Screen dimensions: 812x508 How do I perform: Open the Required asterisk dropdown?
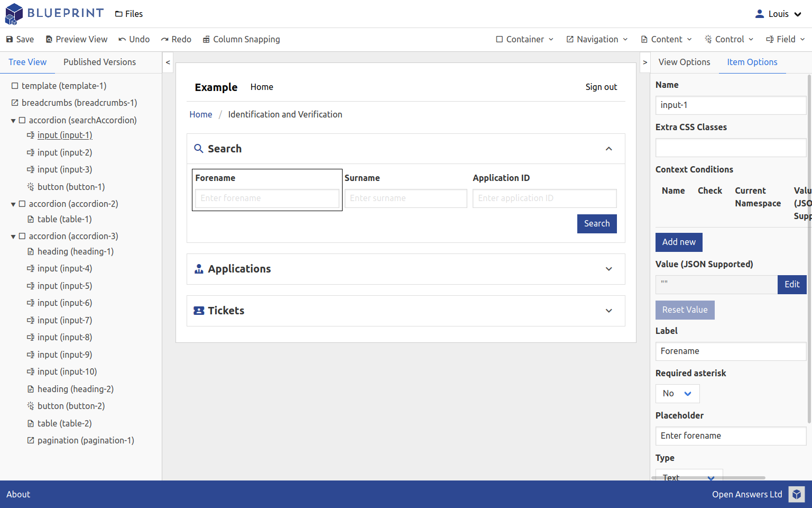[677, 394]
